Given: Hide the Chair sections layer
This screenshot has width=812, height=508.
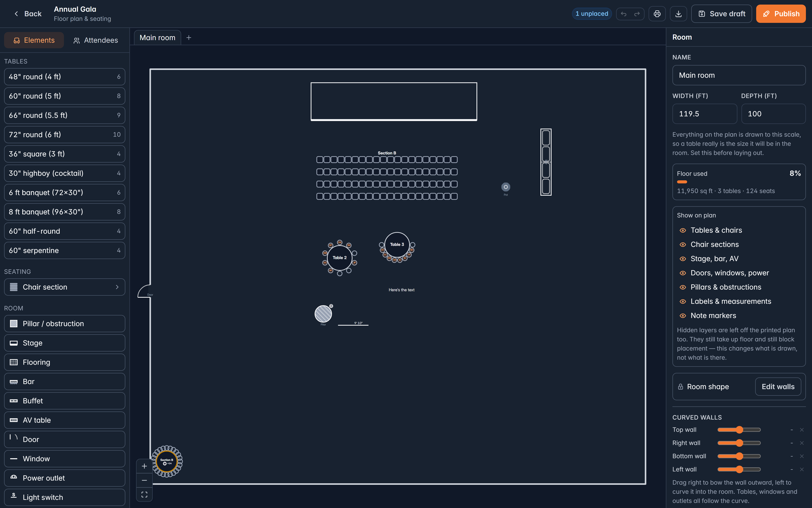Looking at the screenshot, I should pyautogui.click(x=682, y=245).
